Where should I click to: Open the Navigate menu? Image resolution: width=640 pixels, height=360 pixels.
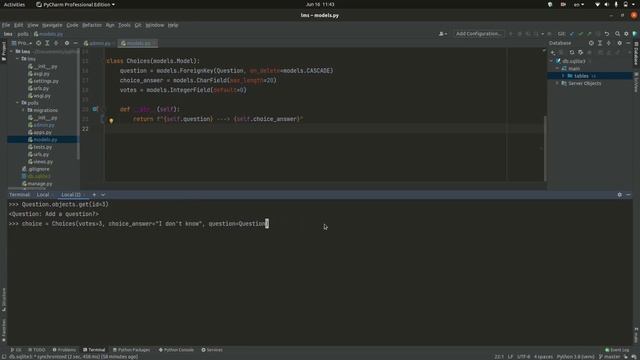52,25
